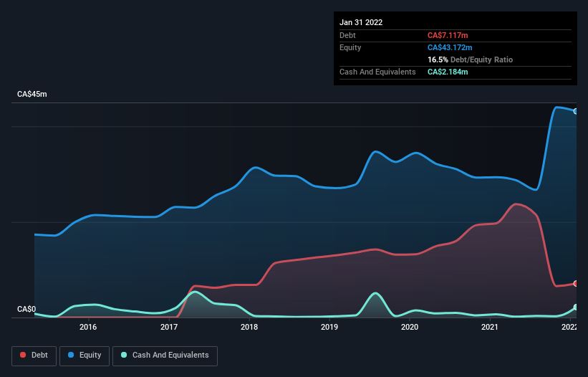588x377 pixels.
Task: Click Cash And Equivalents label in tooltip
Action: point(377,72)
